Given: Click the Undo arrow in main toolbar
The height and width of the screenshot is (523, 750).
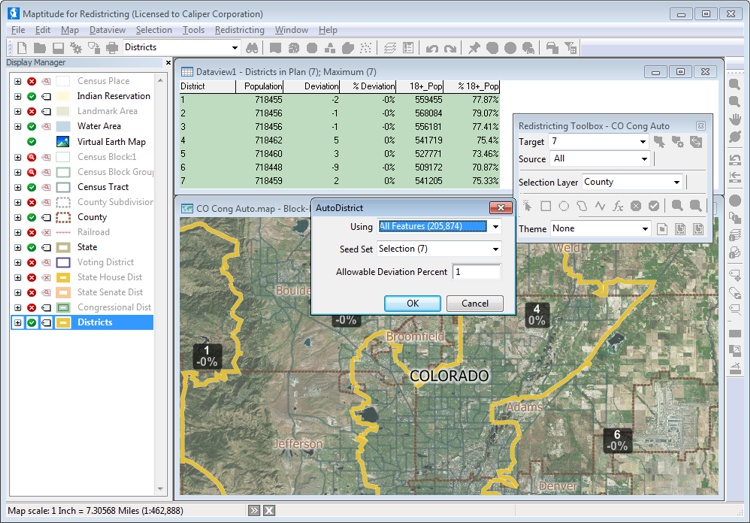Looking at the screenshot, I should tap(432, 47).
